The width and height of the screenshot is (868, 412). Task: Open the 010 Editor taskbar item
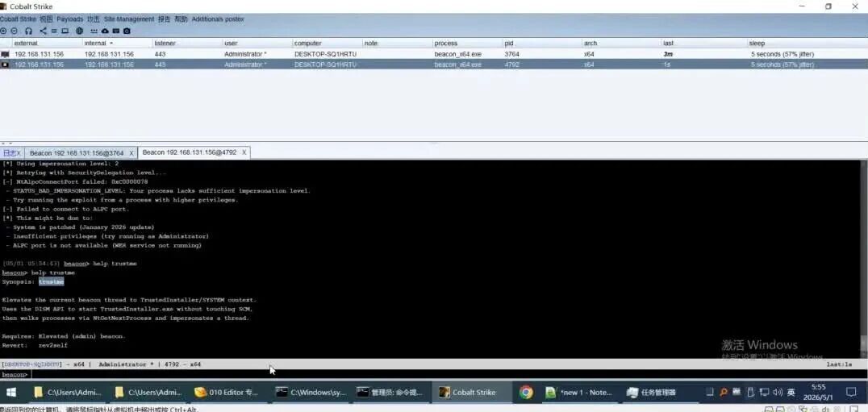pyautogui.click(x=227, y=392)
